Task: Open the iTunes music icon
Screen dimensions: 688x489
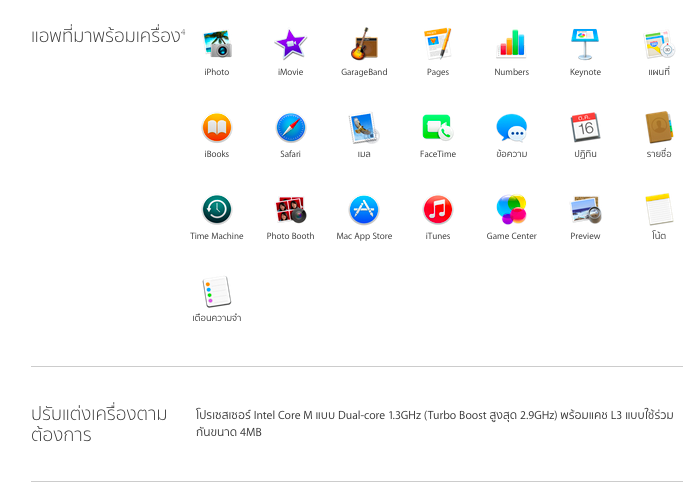Action: pyautogui.click(x=438, y=209)
